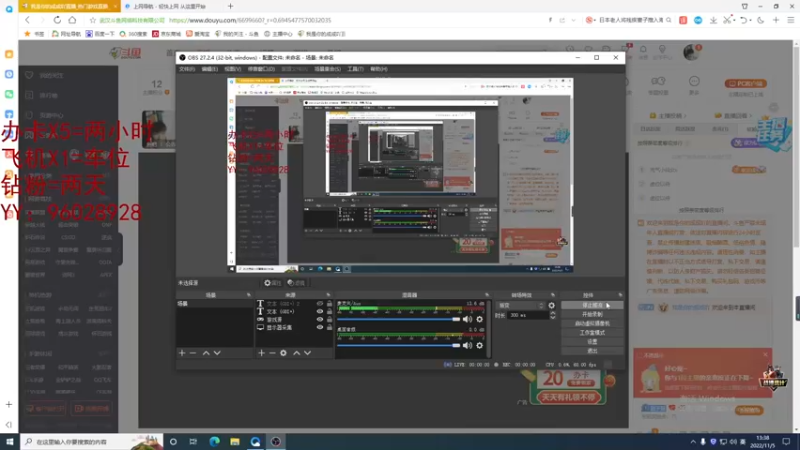Adjust the desktop audio volume slider

(398, 345)
